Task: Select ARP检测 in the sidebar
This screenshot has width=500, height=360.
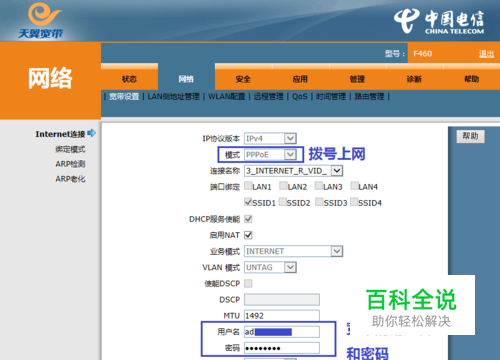Action: click(70, 164)
